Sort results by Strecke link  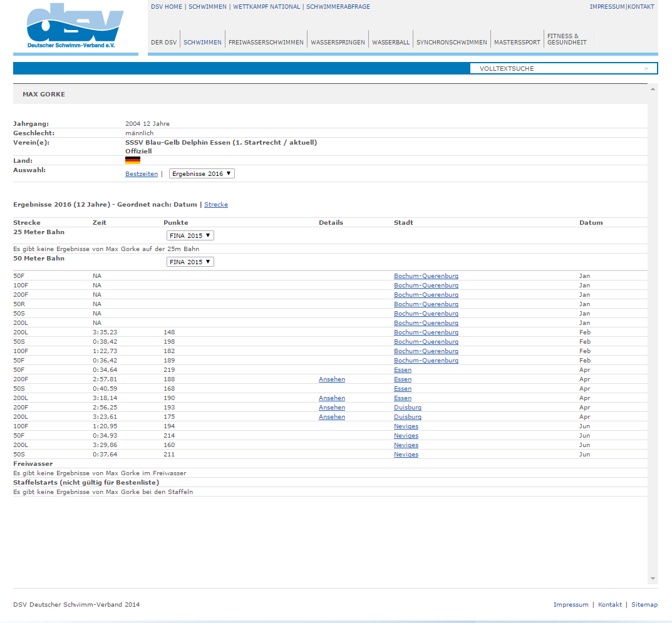point(216,205)
